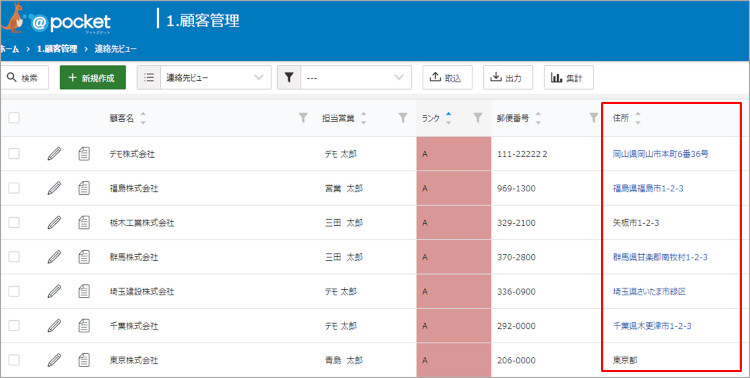
Task: Click the 東京都 address cell
Action: click(625, 360)
